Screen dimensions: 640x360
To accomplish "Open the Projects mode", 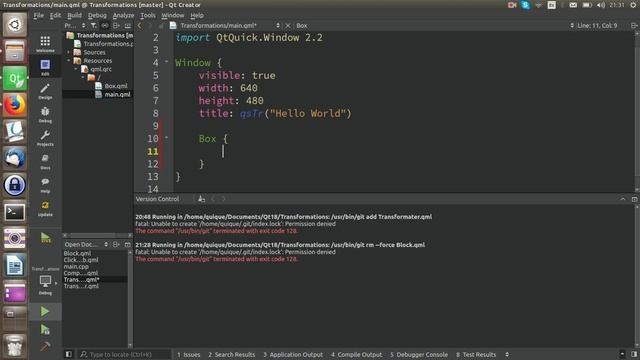I will click(45, 138).
